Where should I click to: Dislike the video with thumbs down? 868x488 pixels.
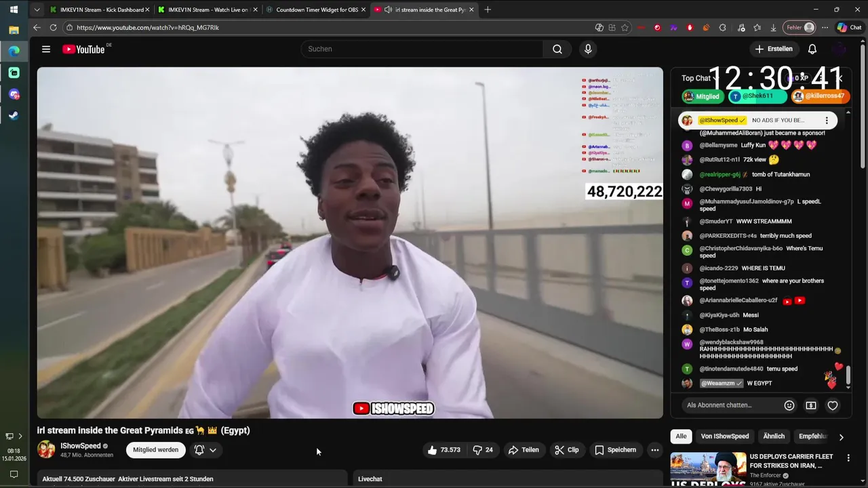click(483, 450)
